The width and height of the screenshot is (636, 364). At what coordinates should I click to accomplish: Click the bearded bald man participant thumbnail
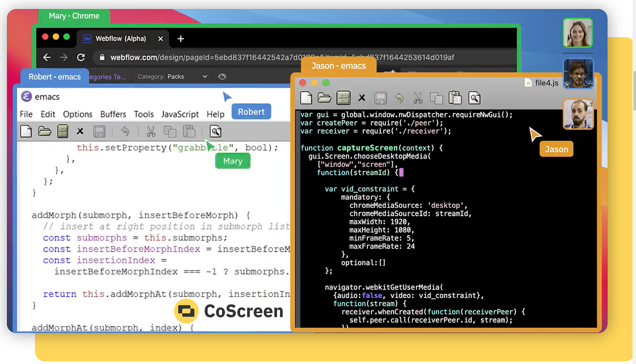tap(578, 114)
